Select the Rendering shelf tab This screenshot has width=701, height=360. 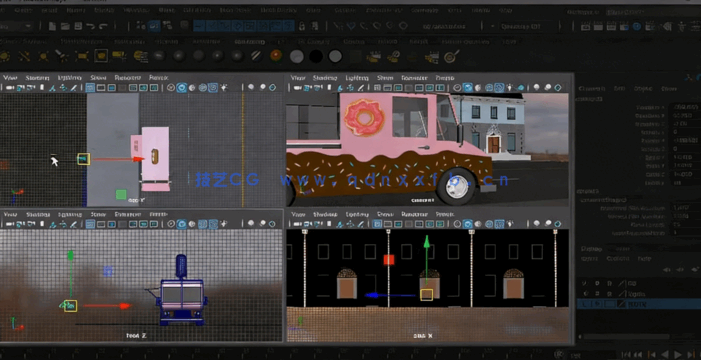pos(249,42)
